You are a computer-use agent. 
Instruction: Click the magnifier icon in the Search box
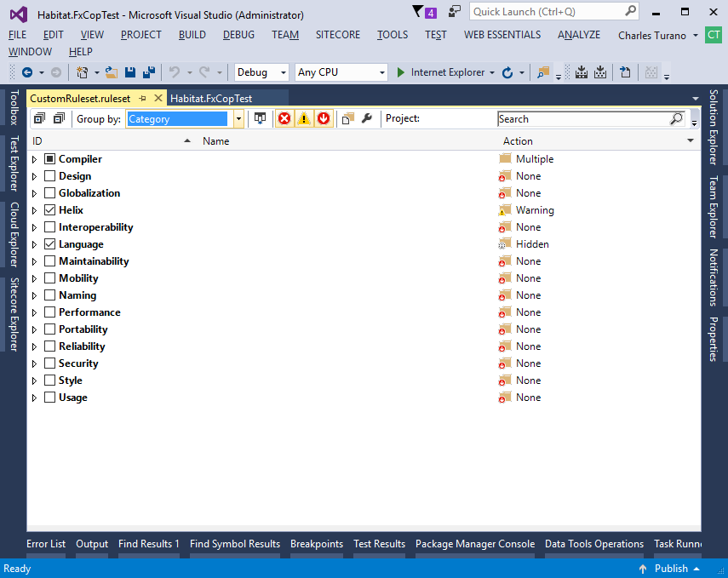(676, 119)
